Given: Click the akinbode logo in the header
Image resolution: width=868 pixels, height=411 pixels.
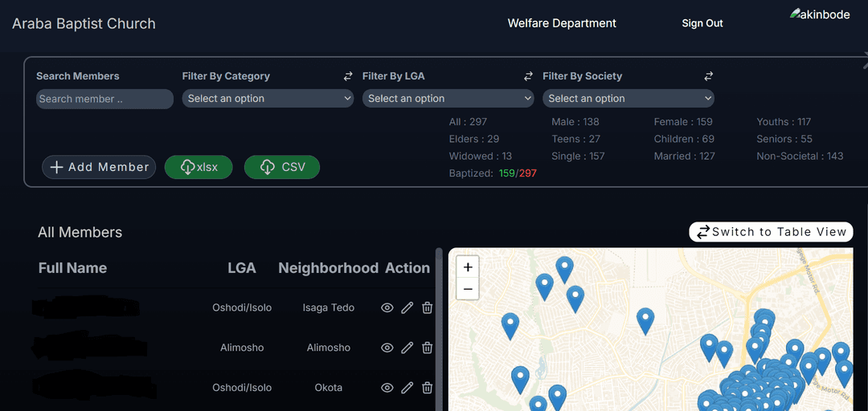Looking at the screenshot, I should coord(820,14).
